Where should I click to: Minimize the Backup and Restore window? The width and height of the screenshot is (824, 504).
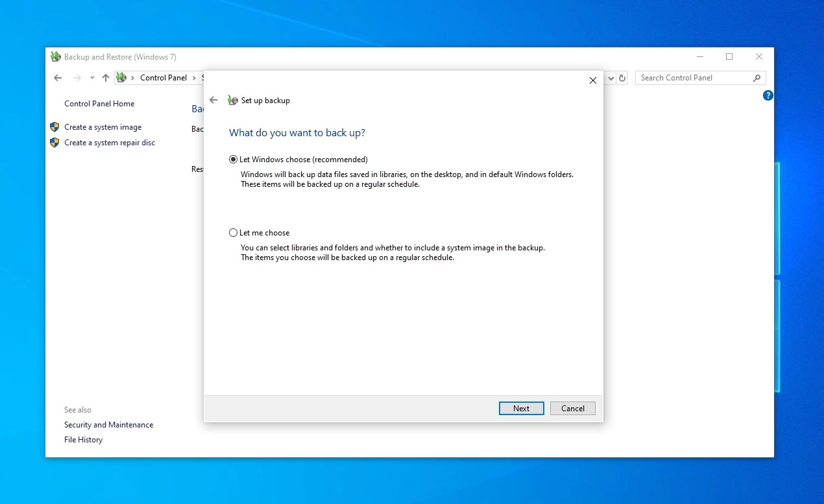click(699, 57)
